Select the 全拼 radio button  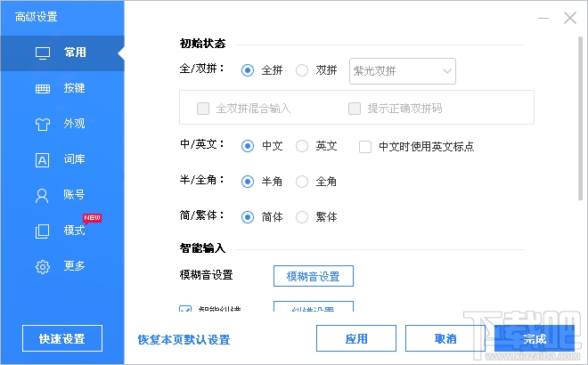tap(248, 70)
